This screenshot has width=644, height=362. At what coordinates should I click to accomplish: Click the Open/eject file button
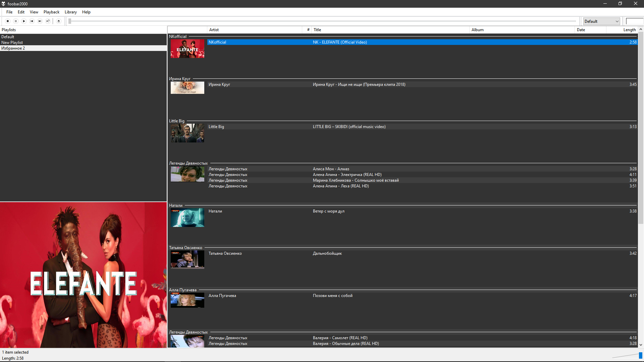(x=59, y=21)
